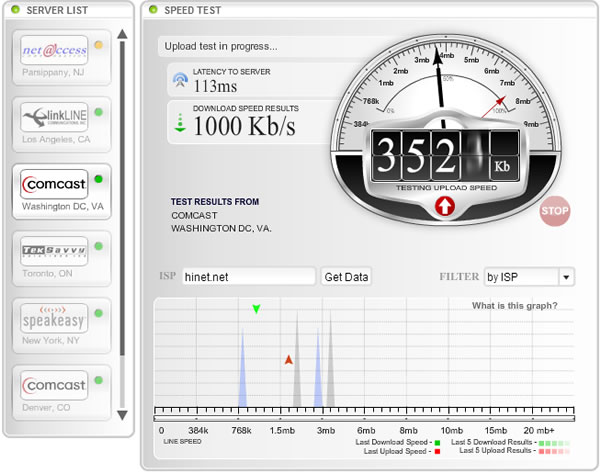The width and height of the screenshot is (600, 474).
Task: Click the green download arrow icon
Action: coord(180,122)
